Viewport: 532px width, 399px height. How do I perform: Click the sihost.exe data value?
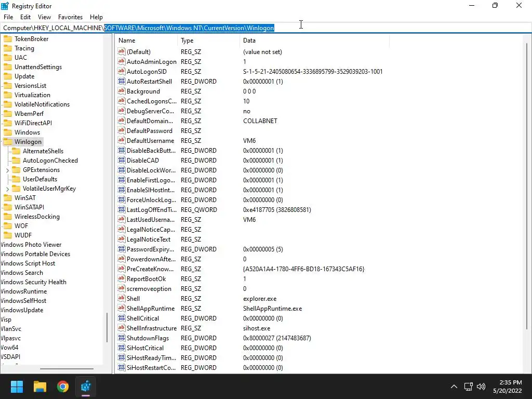tap(257, 328)
